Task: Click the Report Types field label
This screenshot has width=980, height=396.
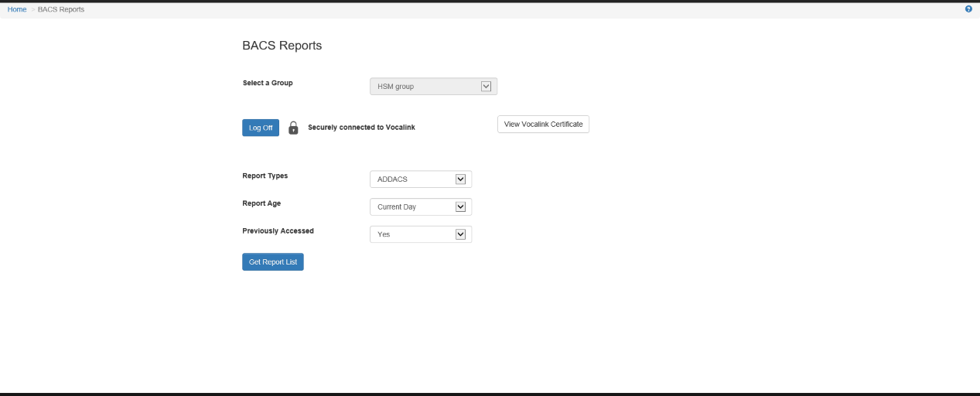Action: click(265, 176)
